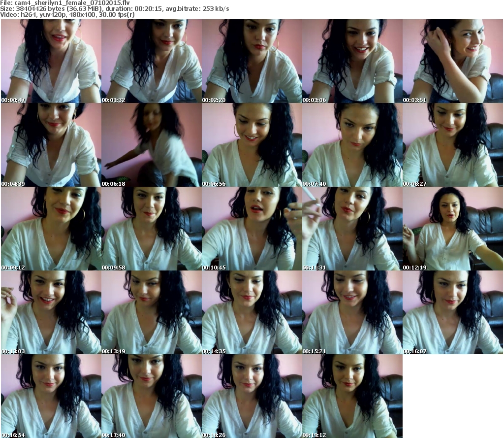This screenshot has width=504, height=438.
Task: Select the thumbnail stamped 00:14:35
Action: (252, 312)
